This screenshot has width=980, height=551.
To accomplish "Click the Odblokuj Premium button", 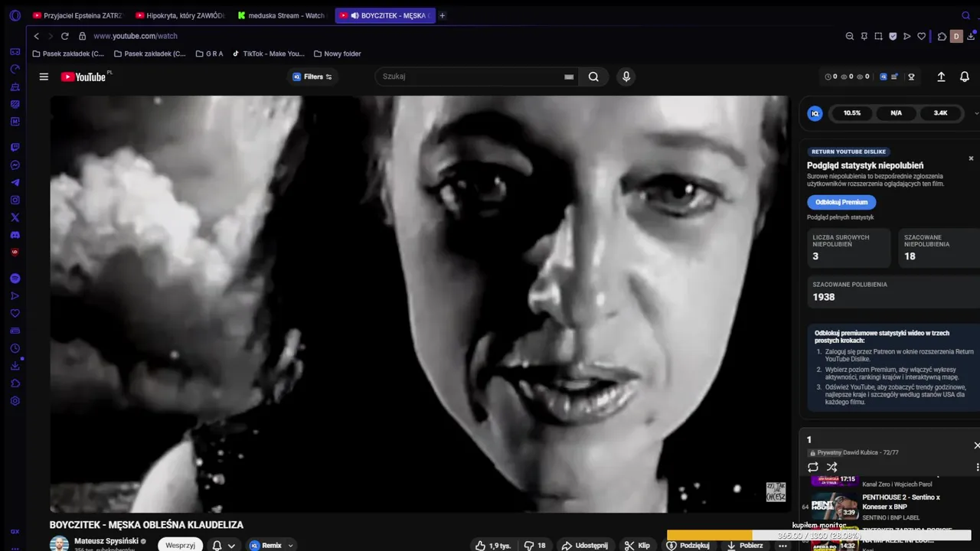I will pos(841,202).
